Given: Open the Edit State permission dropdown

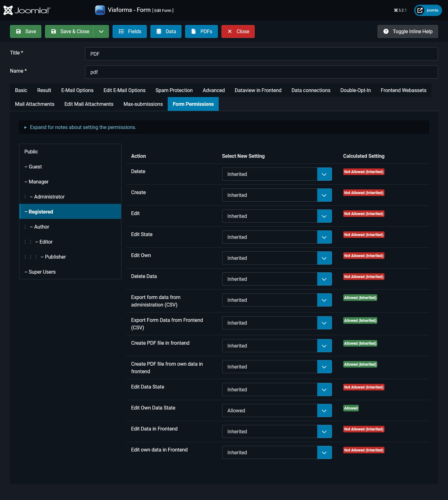Looking at the screenshot, I should click(277, 237).
